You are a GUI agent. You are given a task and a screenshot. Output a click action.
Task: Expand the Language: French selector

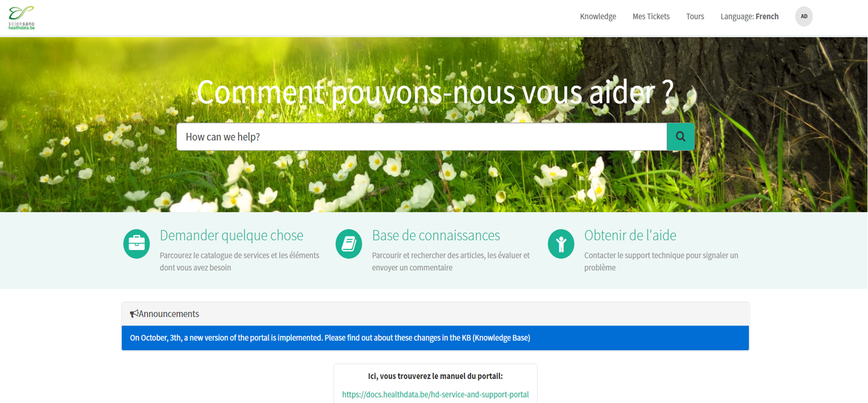click(x=749, y=16)
